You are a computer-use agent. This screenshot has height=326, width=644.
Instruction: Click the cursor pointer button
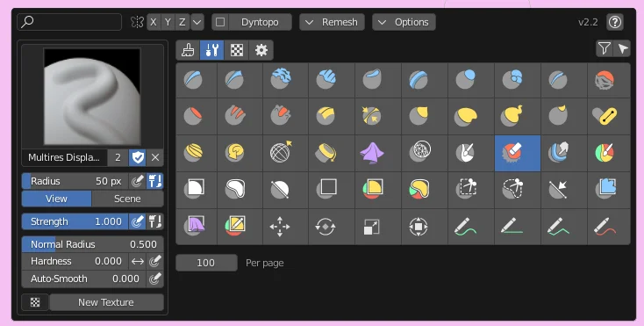[622, 48]
